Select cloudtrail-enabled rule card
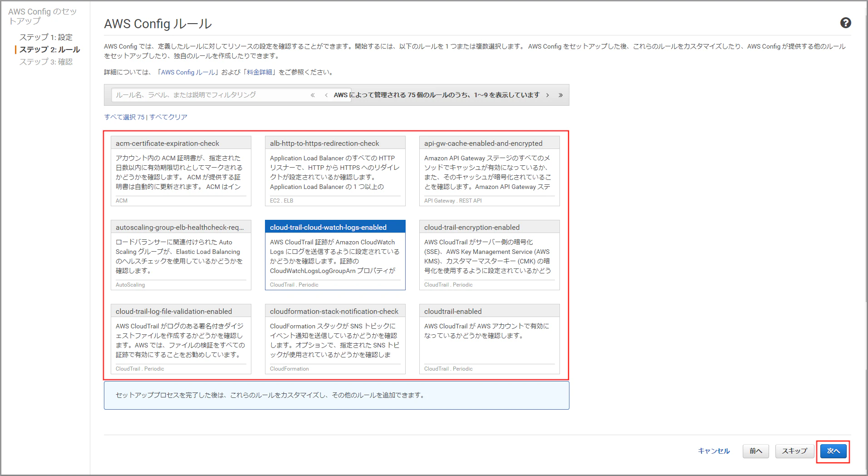 490,339
